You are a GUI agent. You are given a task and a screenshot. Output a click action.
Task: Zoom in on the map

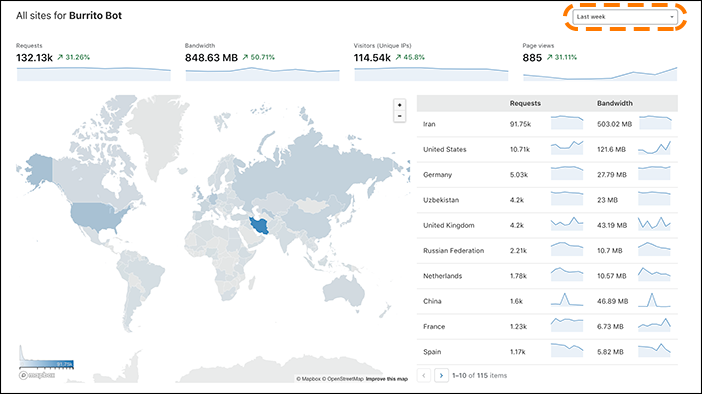[x=399, y=105]
